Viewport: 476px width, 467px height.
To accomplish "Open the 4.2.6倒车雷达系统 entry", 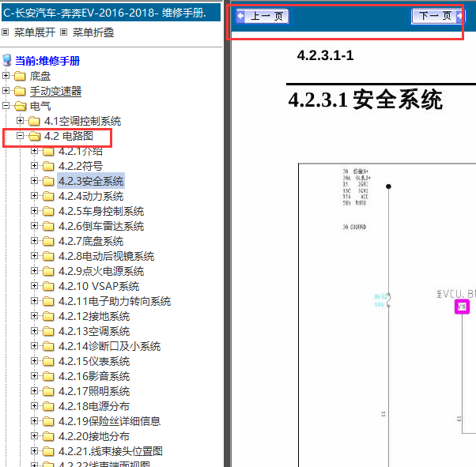I will (101, 226).
